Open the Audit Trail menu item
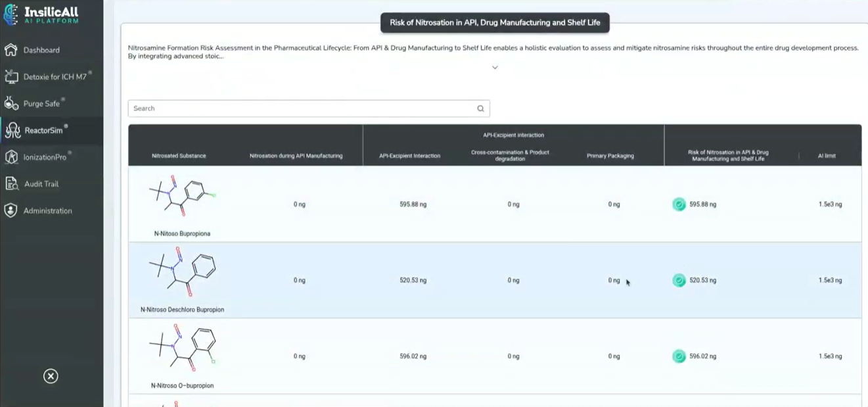 [x=41, y=184]
